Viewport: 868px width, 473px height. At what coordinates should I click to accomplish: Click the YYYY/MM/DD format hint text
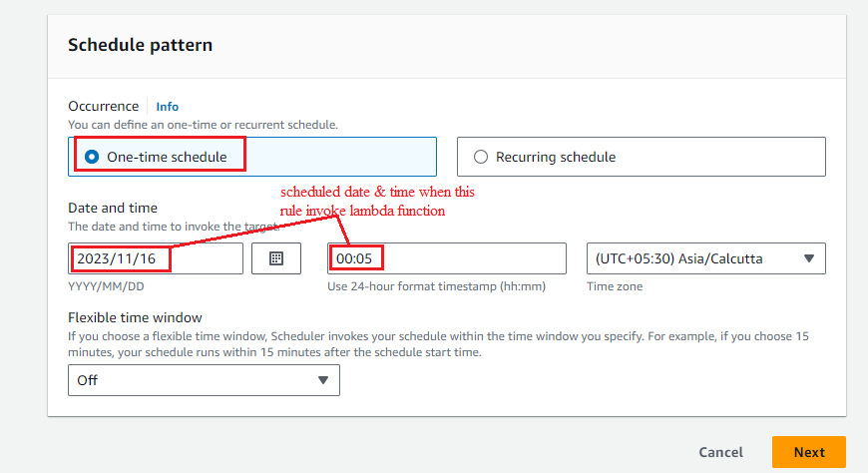click(106, 286)
